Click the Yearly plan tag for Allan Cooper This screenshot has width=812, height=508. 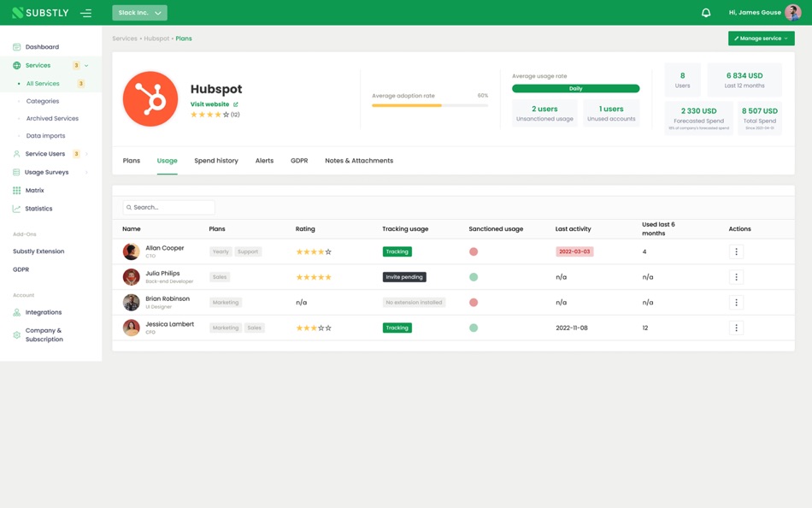click(x=221, y=251)
